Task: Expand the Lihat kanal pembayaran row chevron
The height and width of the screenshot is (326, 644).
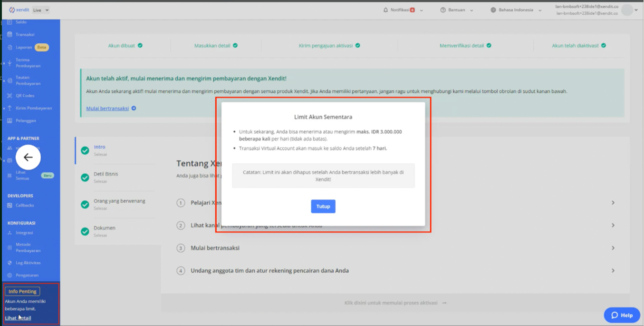Action: click(613, 225)
